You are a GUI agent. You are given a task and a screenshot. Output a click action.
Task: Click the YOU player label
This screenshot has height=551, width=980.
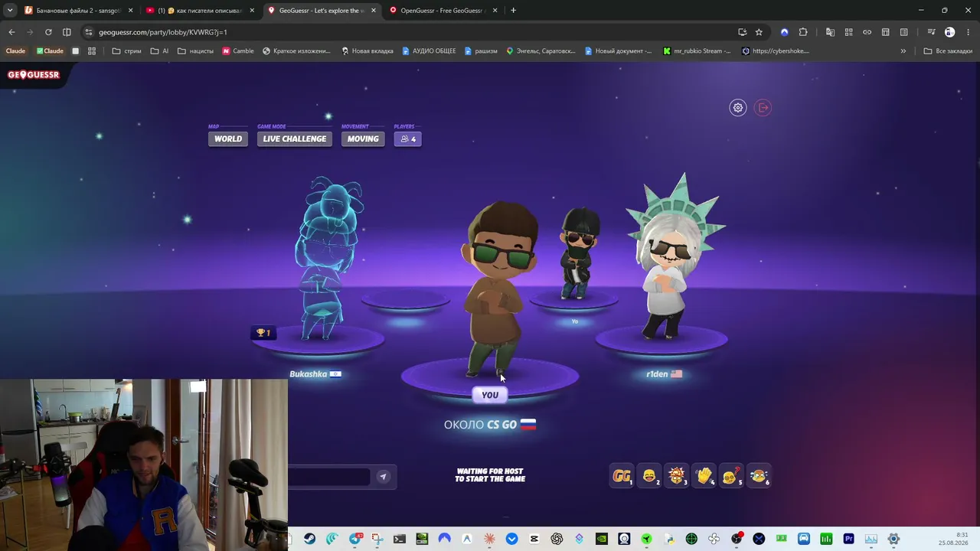[x=490, y=395]
